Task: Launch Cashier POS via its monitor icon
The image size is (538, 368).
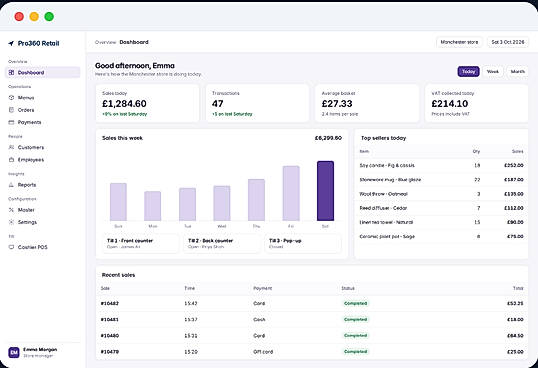Action: click(x=11, y=247)
